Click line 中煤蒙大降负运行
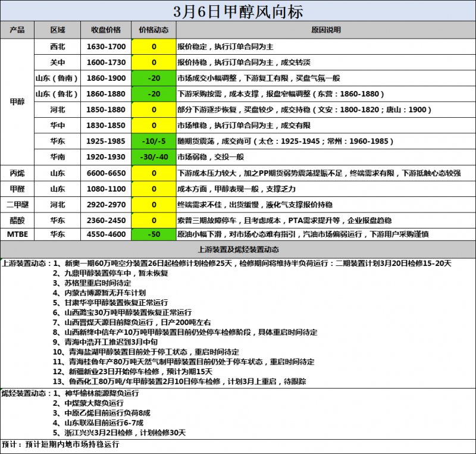The width and height of the screenshot is (476, 454). pyautogui.click(x=88, y=403)
